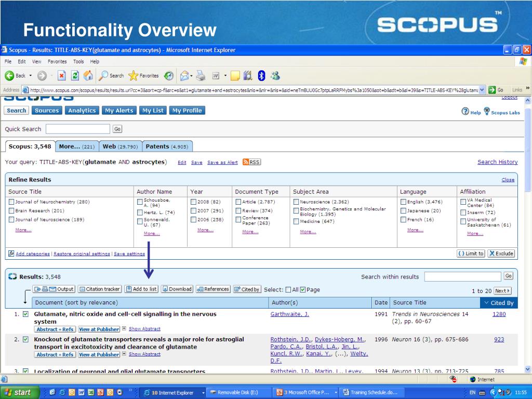532x399 pixels.
Task: Click Next page button
Action: tap(502, 291)
